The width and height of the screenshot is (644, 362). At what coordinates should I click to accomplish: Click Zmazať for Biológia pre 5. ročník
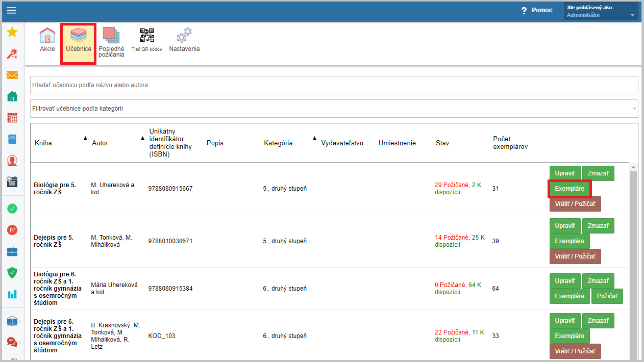[x=598, y=173]
